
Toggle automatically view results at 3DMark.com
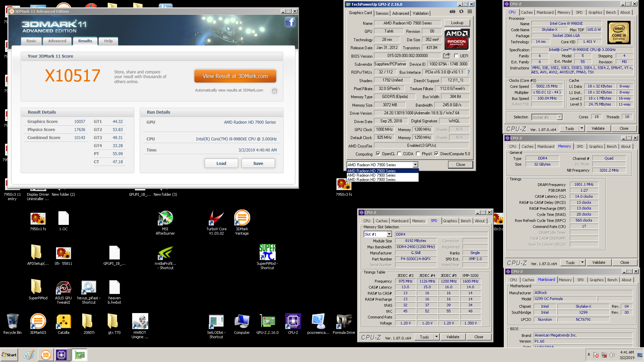[275, 91]
